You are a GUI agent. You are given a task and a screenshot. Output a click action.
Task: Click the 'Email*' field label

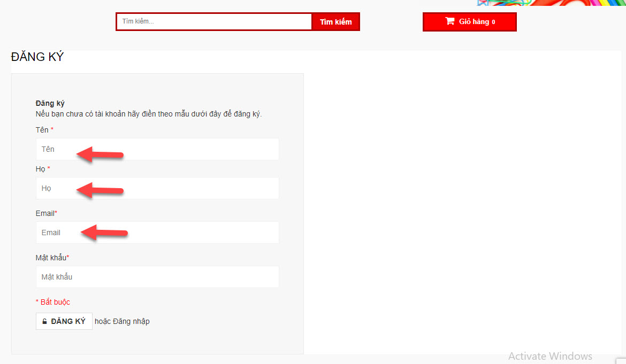pos(47,213)
